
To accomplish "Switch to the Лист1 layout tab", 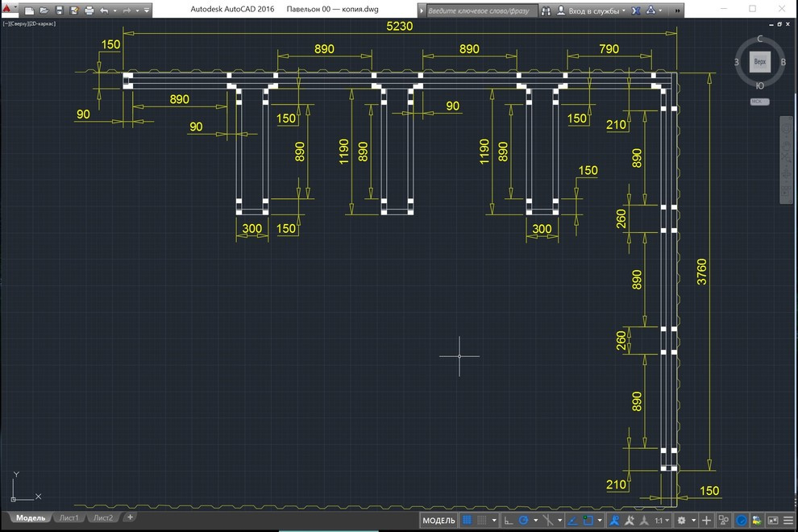I will (x=69, y=517).
